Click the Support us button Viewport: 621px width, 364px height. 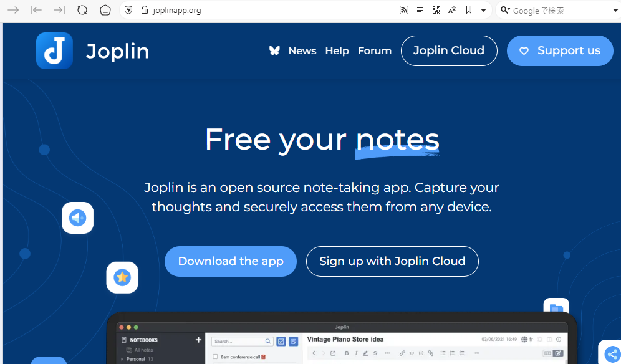click(x=560, y=50)
